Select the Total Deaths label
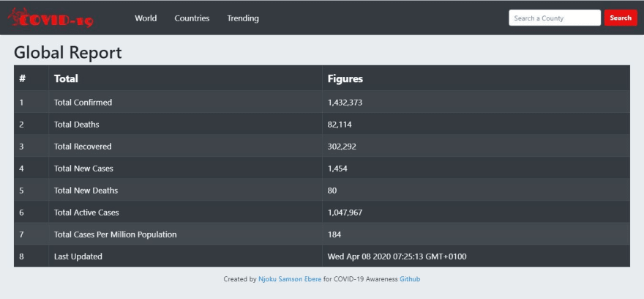Viewport: 644px width, 299px height. (76, 124)
